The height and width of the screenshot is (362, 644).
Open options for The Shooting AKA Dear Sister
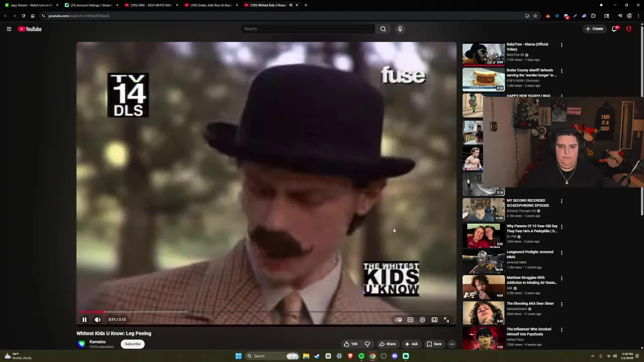coord(561,304)
